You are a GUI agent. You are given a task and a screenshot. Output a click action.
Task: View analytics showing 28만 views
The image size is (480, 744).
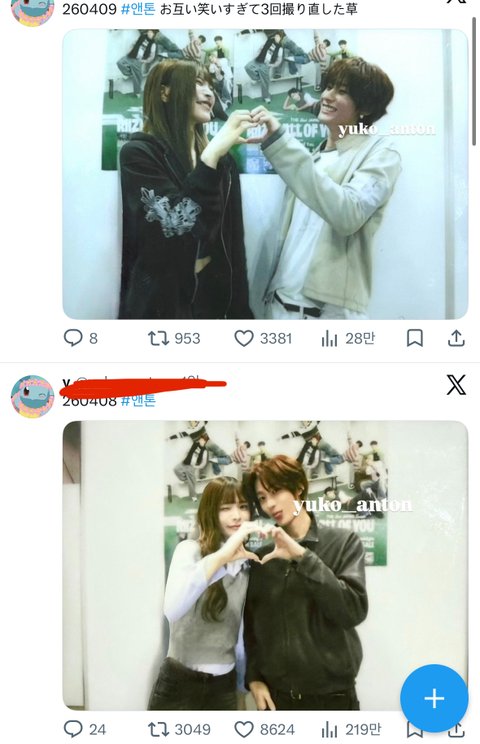(348, 338)
